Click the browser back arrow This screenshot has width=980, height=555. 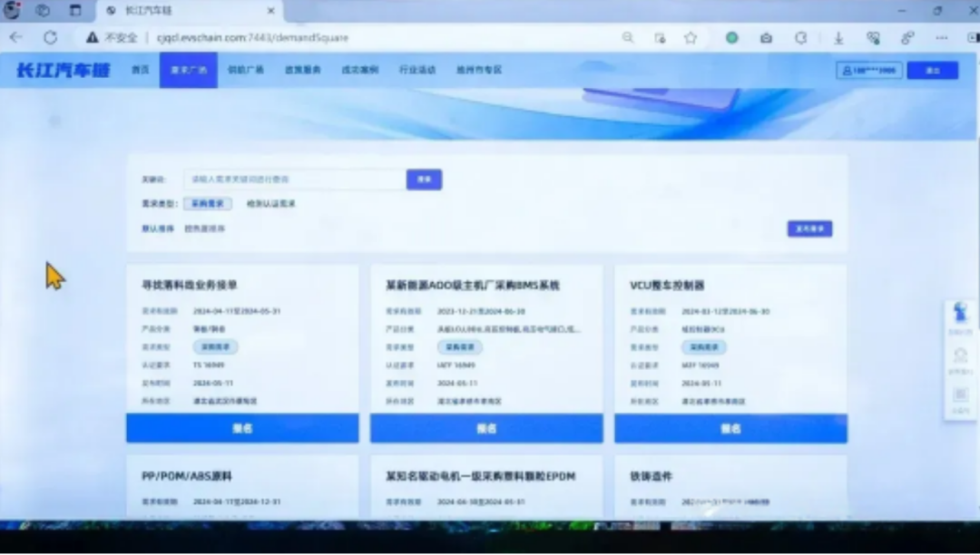[17, 38]
